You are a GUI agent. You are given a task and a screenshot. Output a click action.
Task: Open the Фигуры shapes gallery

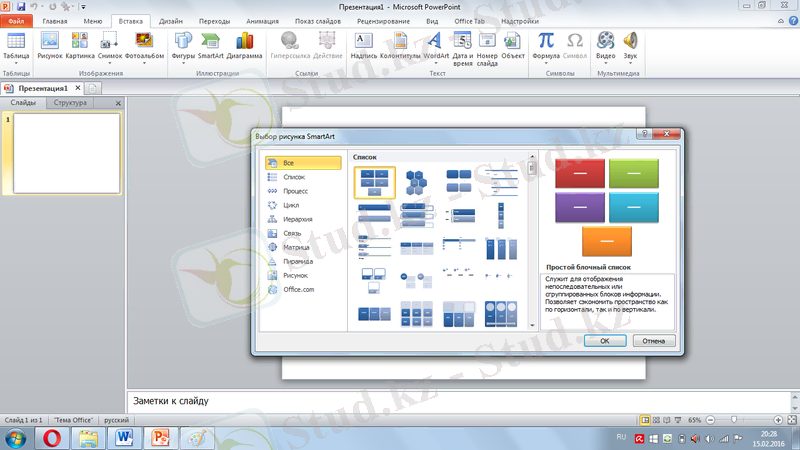tap(183, 45)
